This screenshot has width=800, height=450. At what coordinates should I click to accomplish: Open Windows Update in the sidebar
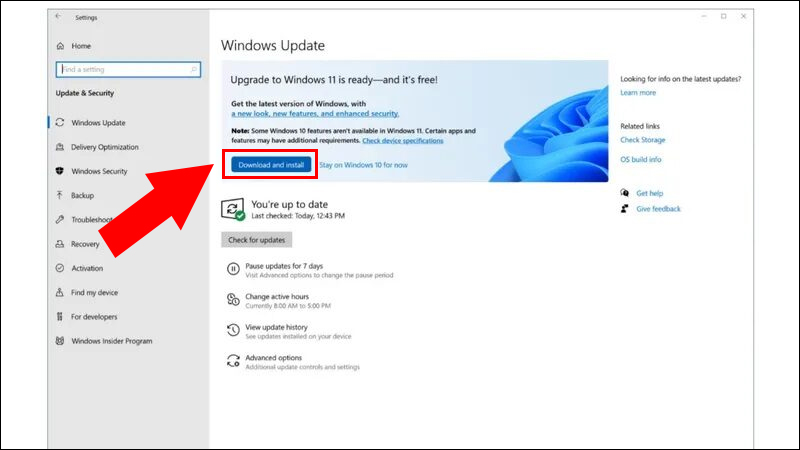point(98,122)
